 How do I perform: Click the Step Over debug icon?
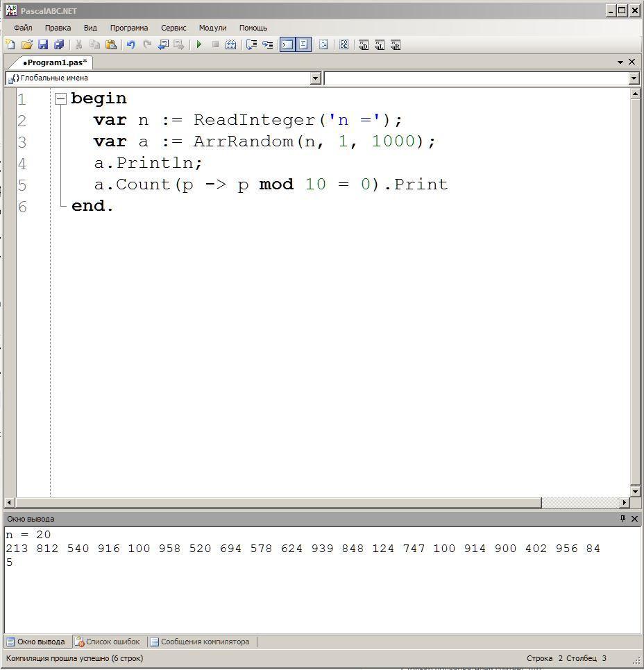coord(251,44)
